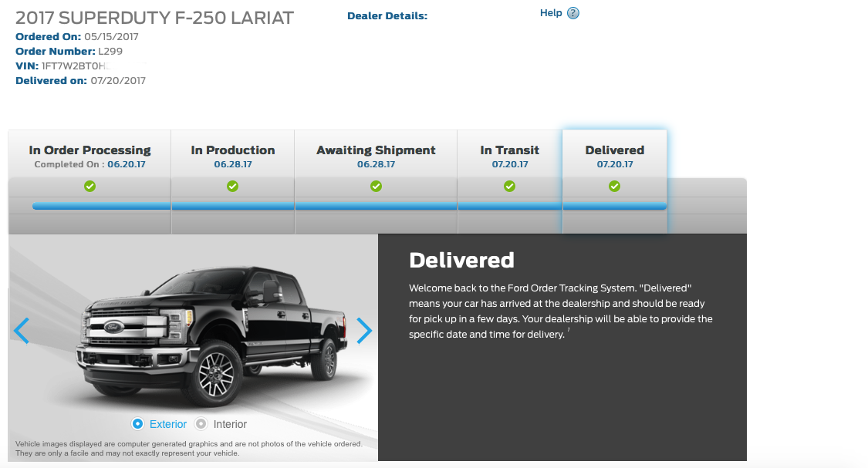Show previous vehicle image with left arrow
868x468 pixels.
tap(22, 331)
